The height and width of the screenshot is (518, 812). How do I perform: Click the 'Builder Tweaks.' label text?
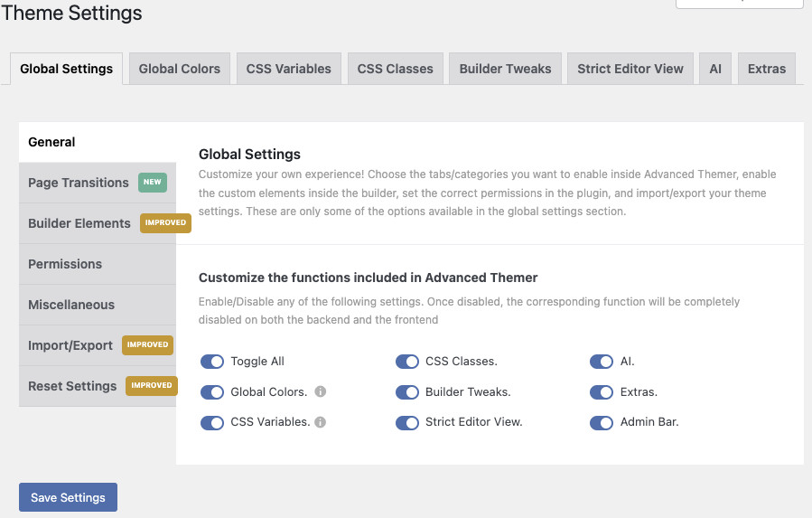pyautogui.click(x=468, y=392)
